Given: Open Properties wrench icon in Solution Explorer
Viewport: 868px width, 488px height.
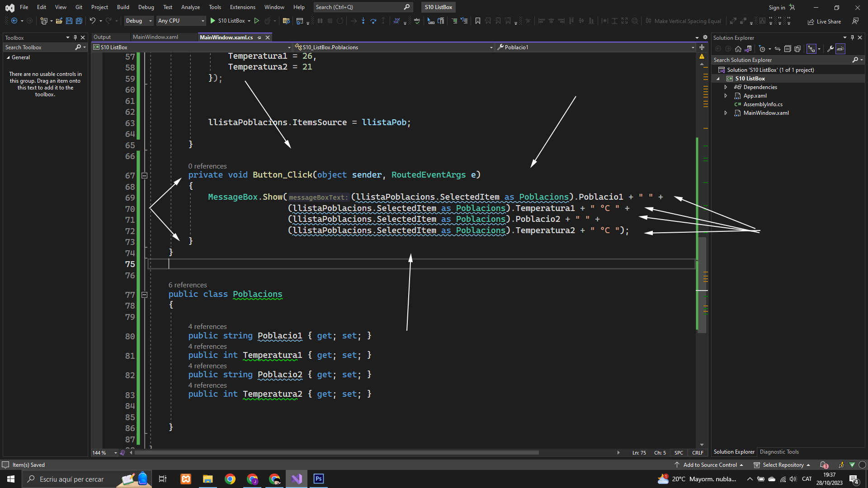Looking at the screenshot, I should 830,49.
